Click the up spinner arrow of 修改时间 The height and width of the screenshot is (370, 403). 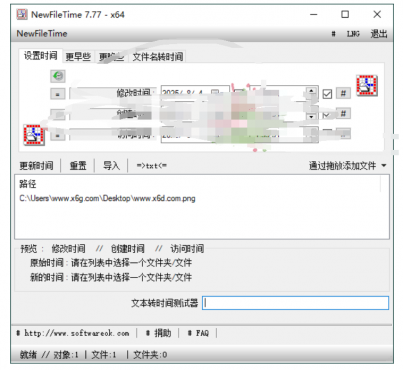point(311,90)
